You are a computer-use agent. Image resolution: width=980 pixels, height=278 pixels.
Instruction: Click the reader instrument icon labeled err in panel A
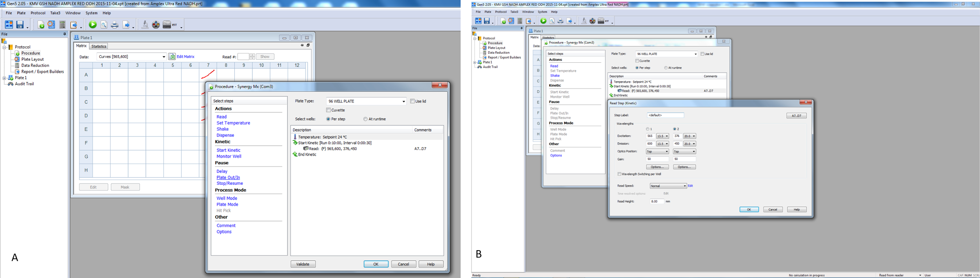(167, 25)
